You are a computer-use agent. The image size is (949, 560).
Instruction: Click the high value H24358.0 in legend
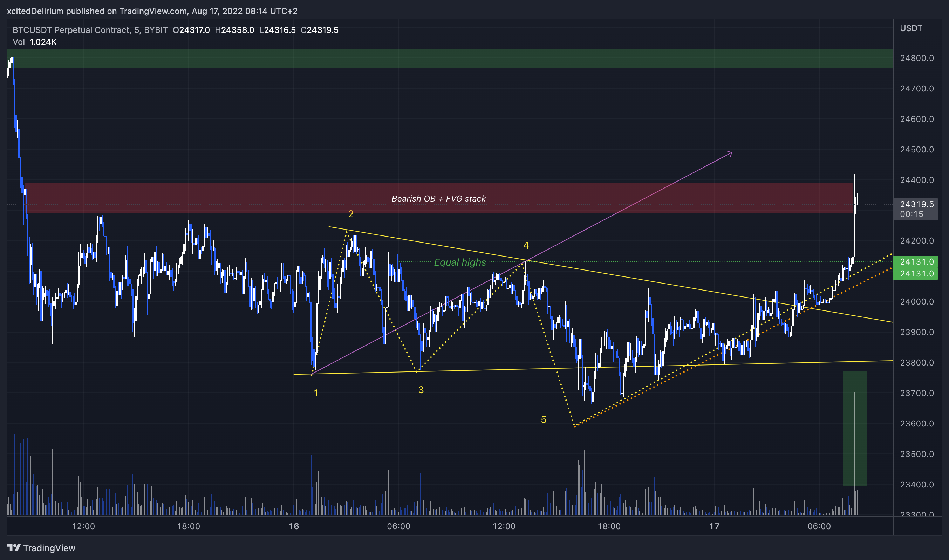(234, 30)
